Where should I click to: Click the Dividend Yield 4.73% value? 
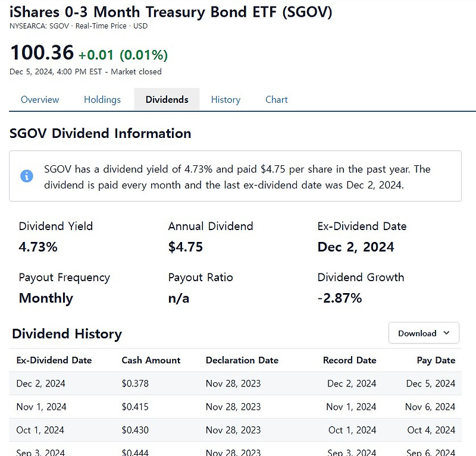click(x=38, y=247)
